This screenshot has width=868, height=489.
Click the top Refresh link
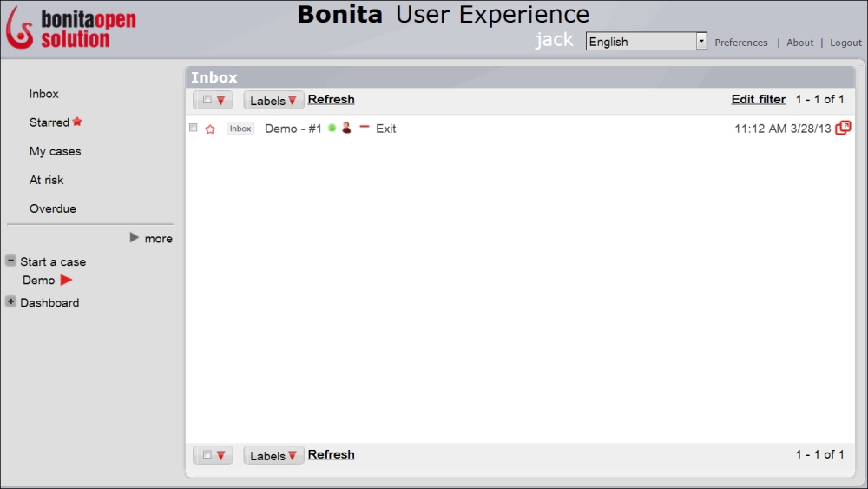(x=331, y=99)
